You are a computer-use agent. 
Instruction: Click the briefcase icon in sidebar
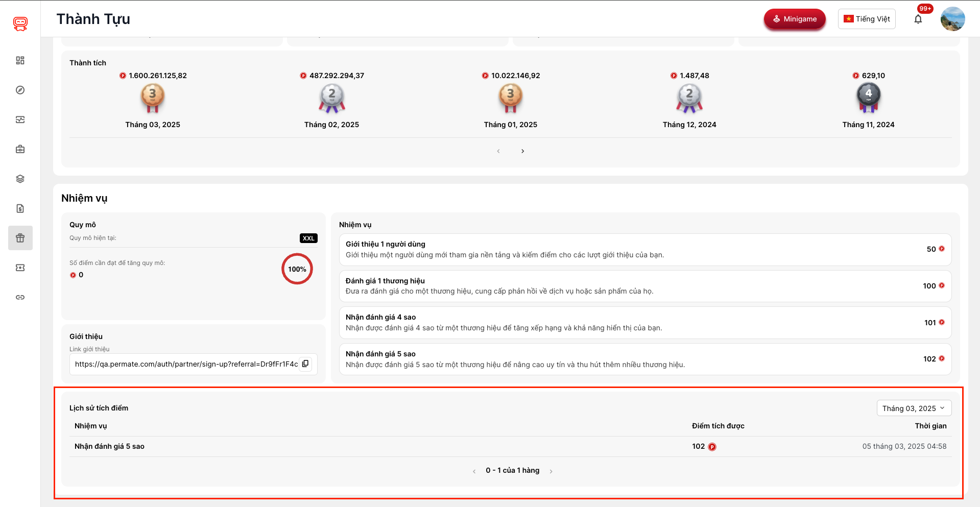click(20, 150)
